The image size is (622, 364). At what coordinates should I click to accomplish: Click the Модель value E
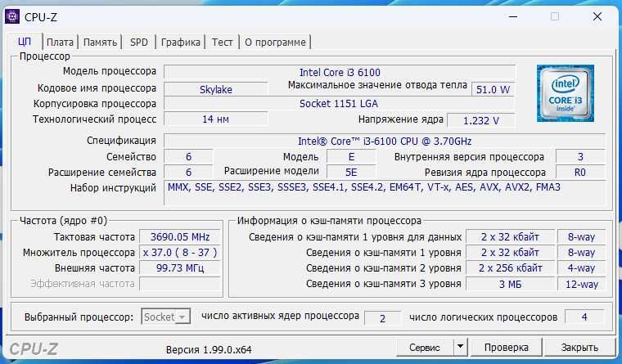pos(351,156)
